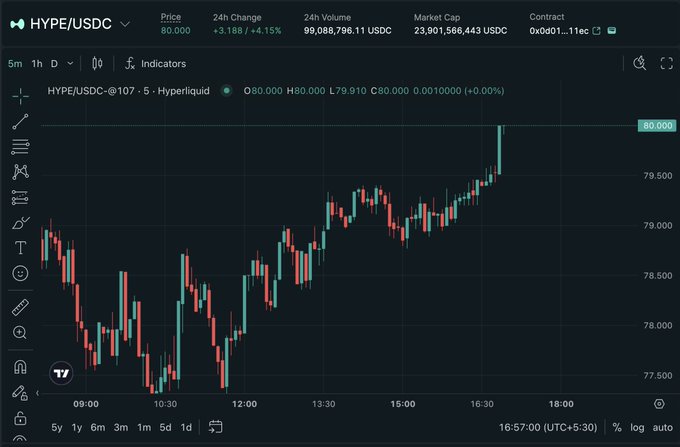Screen dimensions: 680x447
Task: Toggle log scale mode
Action: coord(637,427)
